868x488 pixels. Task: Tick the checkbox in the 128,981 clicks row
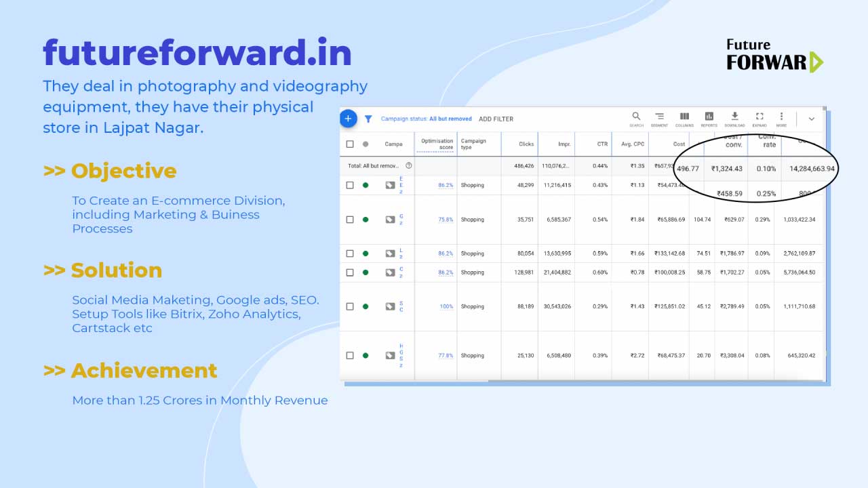coord(350,272)
